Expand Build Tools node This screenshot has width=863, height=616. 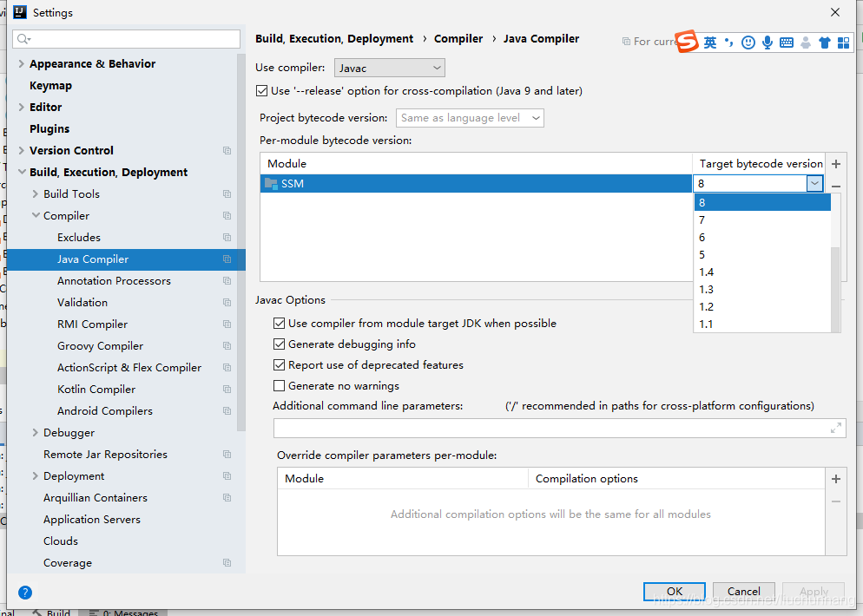click(x=36, y=194)
